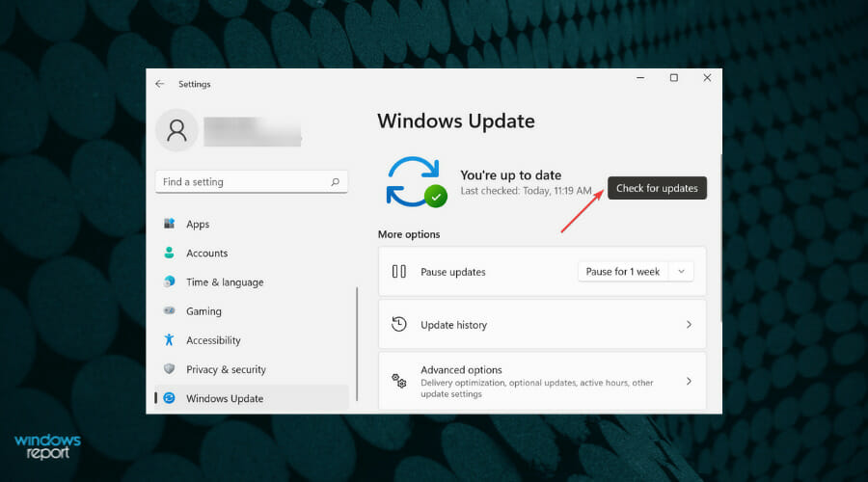Click the More options heading
Screen dimensions: 868x482
click(409, 234)
